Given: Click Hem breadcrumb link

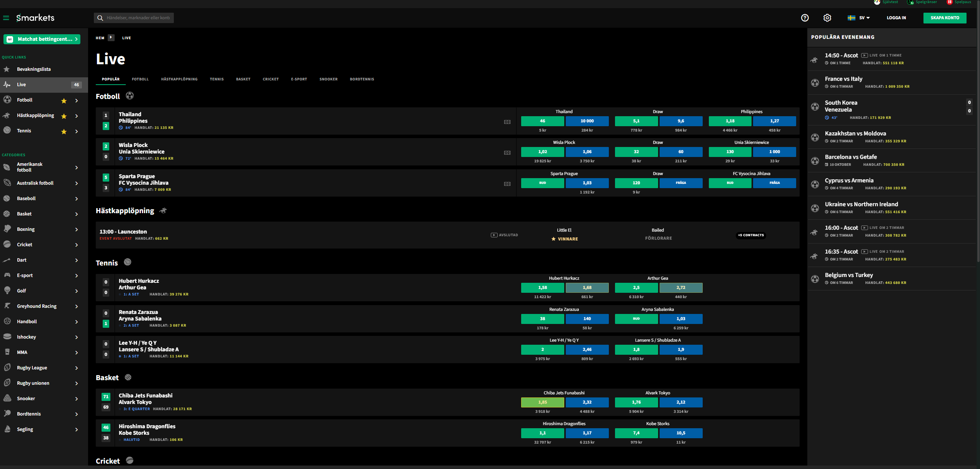Looking at the screenshot, I should pos(100,38).
